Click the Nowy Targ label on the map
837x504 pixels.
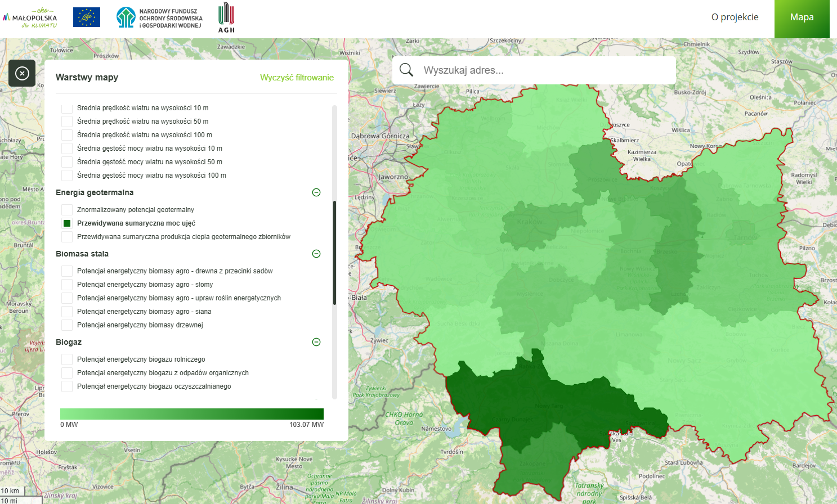(549, 406)
